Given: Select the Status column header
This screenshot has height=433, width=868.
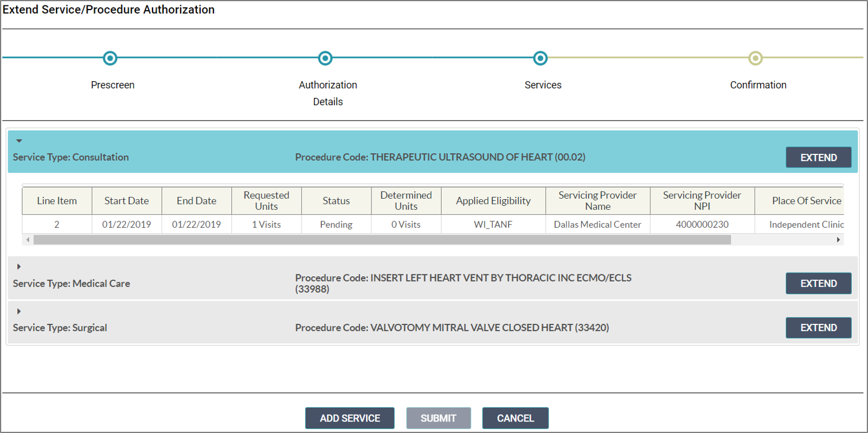Looking at the screenshot, I should (x=336, y=201).
